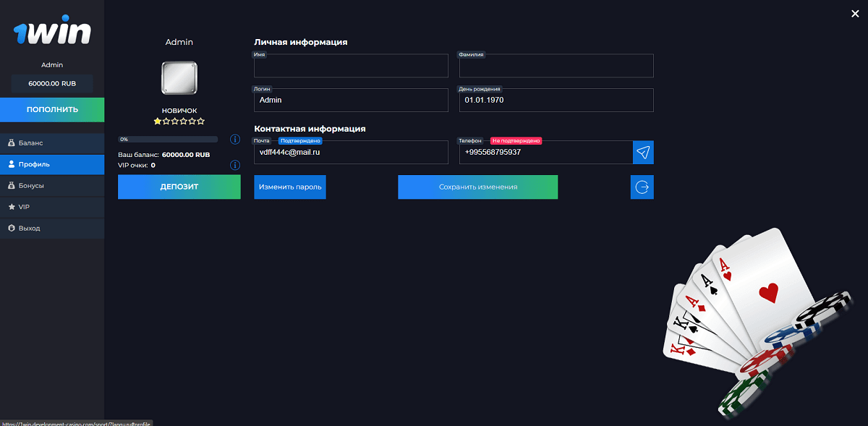Click Сохранить изменения button
This screenshot has height=426, width=868.
[x=478, y=187]
